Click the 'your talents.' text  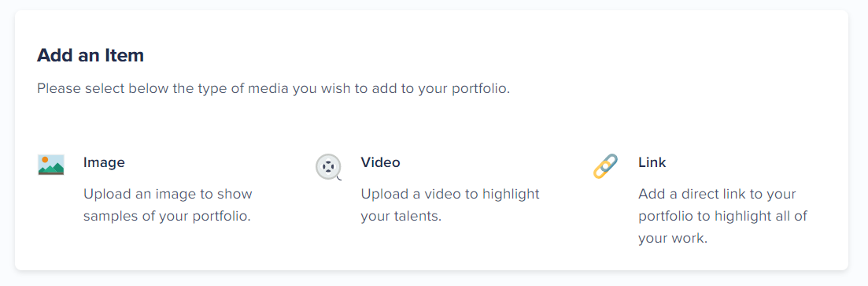point(401,216)
